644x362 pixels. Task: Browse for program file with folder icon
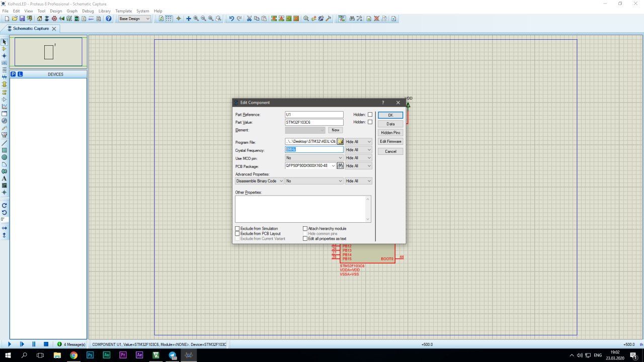click(340, 142)
